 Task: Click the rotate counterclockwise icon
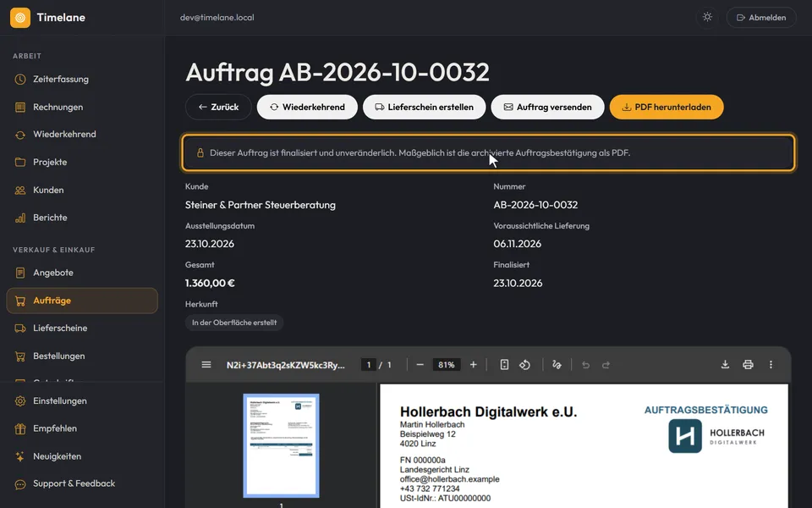(524, 365)
